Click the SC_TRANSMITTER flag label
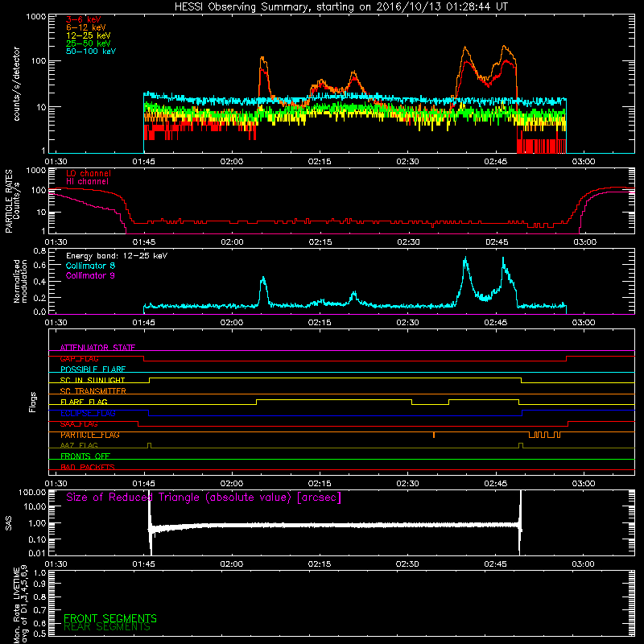The height and width of the screenshot is (644, 644). point(93,391)
